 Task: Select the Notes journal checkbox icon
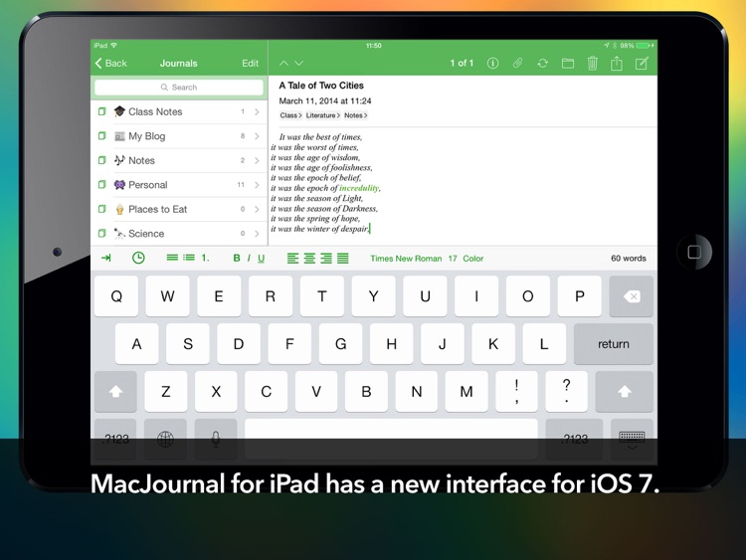coord(101,160)
